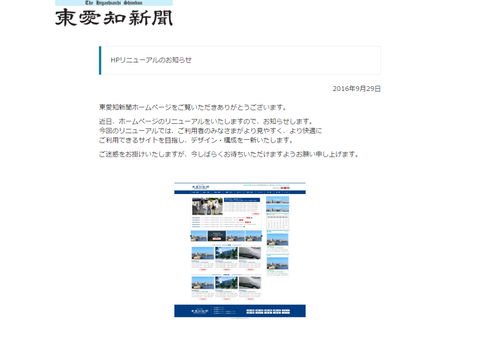Click the date 2016年9月29日
This screenshot has height=360, width=480.
coord(356,89)
